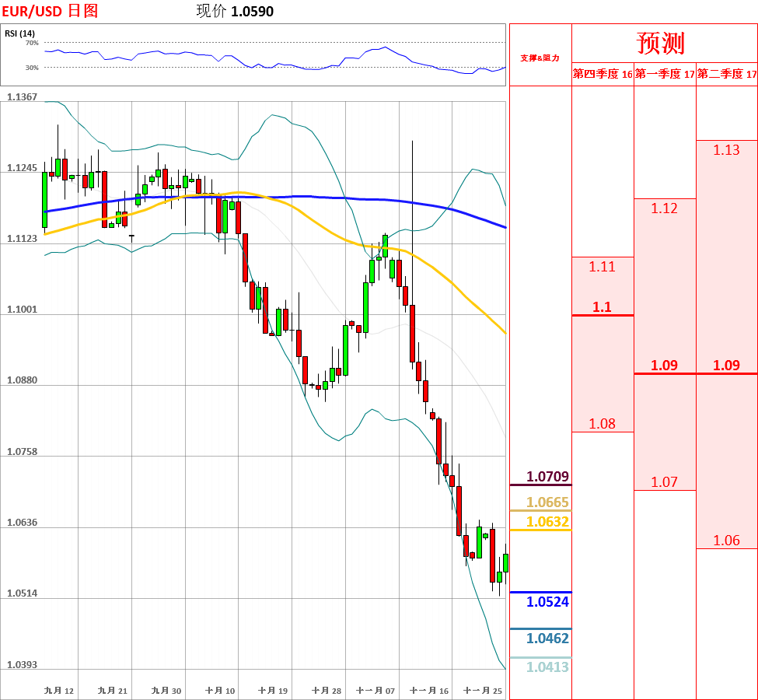Click the 1.06 second-quarter forecast low

pyautogui.click(x=726, y=541)
